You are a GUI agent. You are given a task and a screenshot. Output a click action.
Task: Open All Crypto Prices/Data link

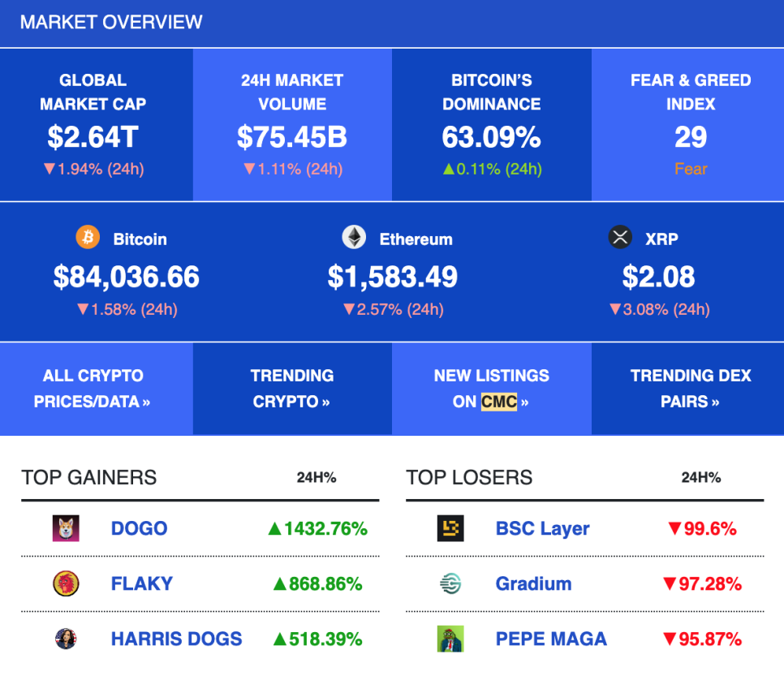click(x=93, y=389)
